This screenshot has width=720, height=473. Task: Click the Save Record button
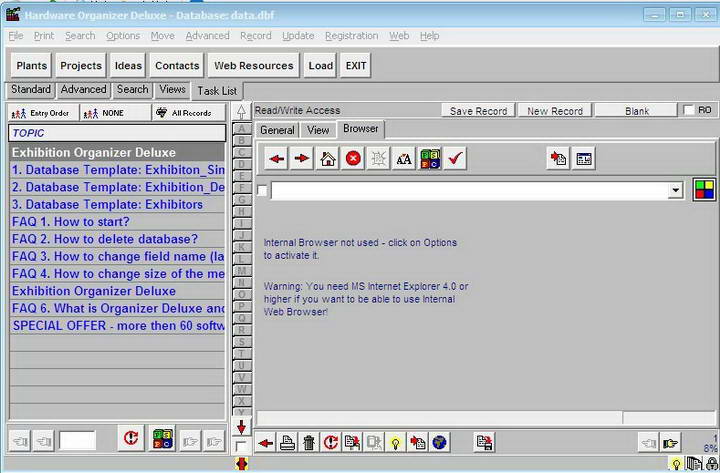pos(478,111)
